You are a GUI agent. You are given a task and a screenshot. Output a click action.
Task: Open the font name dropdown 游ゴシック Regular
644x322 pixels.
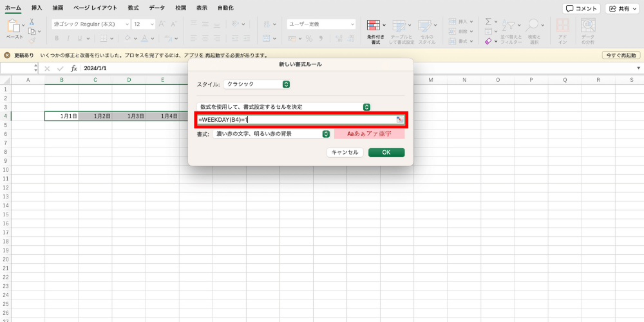click(126, 24)
